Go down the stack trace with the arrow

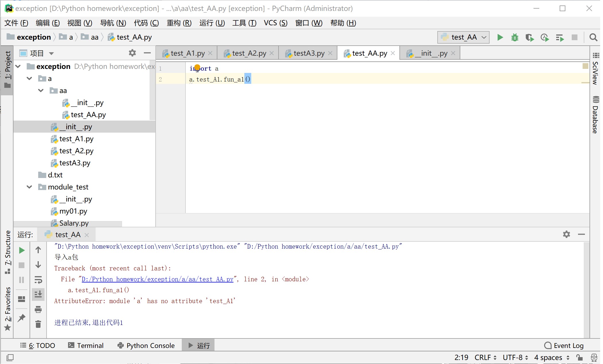38,265
